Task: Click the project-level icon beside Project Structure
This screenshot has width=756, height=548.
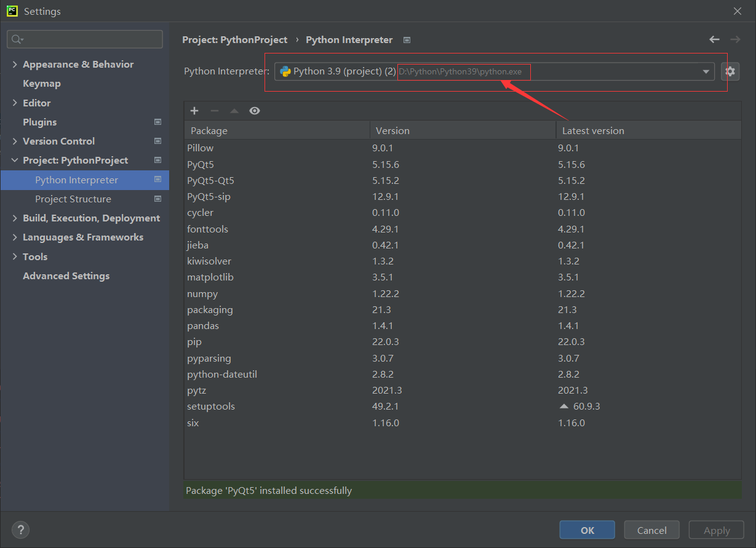Action: point(157,199)
